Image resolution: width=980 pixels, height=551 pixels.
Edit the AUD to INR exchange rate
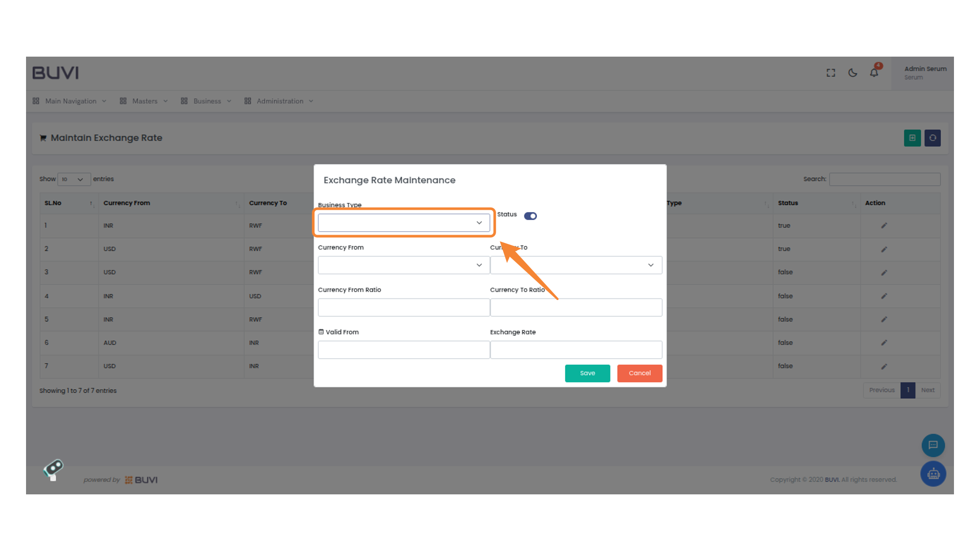click(x=884, y=343)
